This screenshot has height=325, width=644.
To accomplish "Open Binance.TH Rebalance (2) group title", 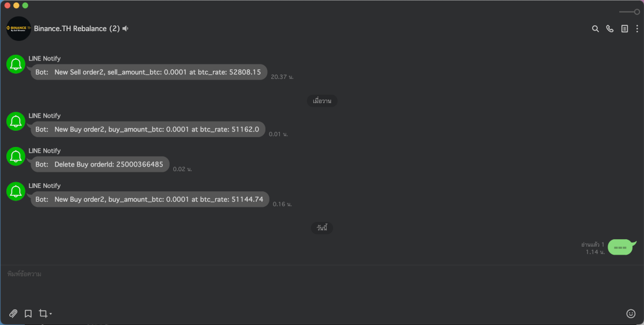I will tap(77, 28).
